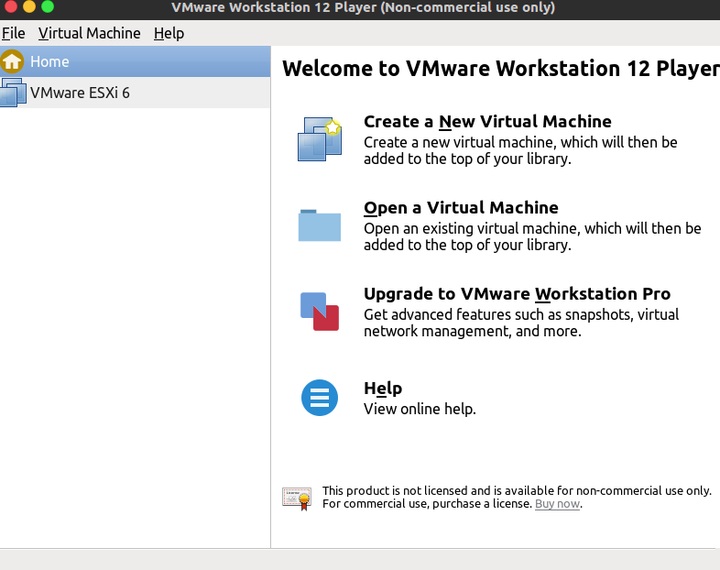Open the Help menu in menu bar
Viewport: 720px width, 570px height.
click(x=169, y=34)
